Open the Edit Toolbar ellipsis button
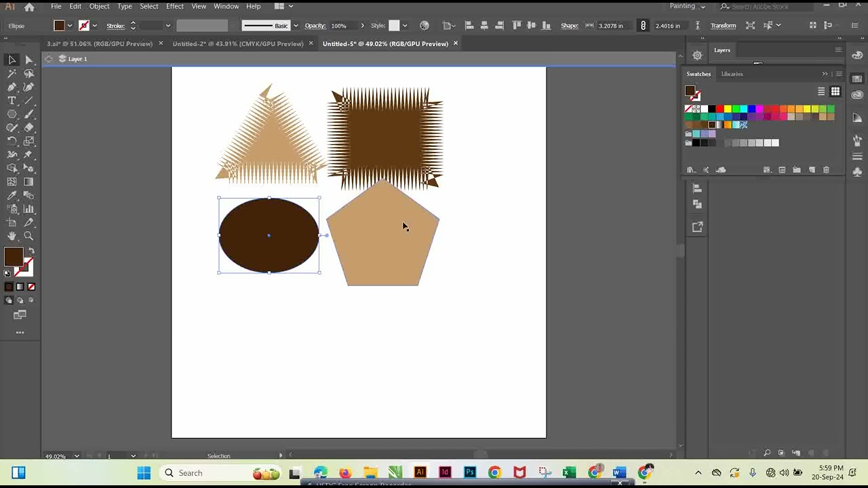The width and height of the screenshot is (868, 488). [x=20, y=333]
